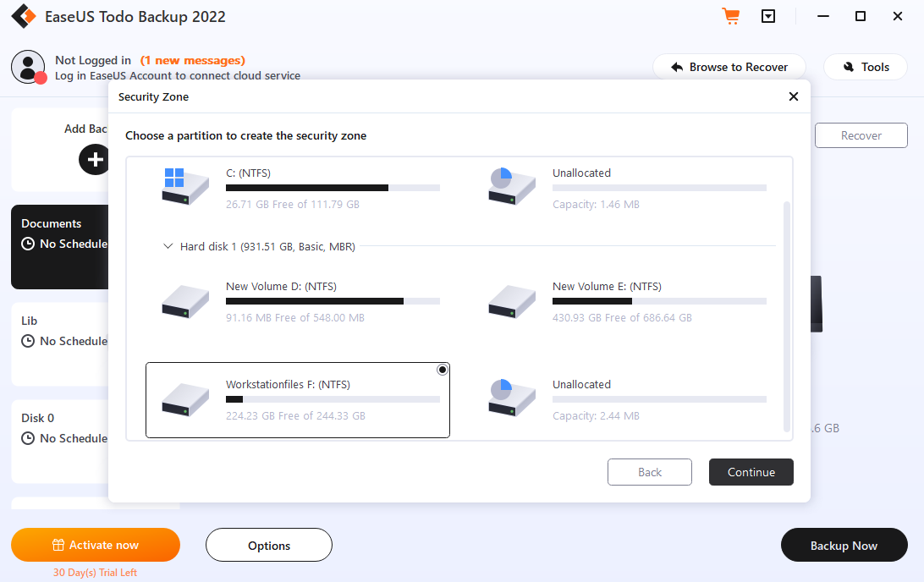Click '224.23 GB Free of 244.33 GB' text
Screen dimensions: 924x582
(295, 416)
